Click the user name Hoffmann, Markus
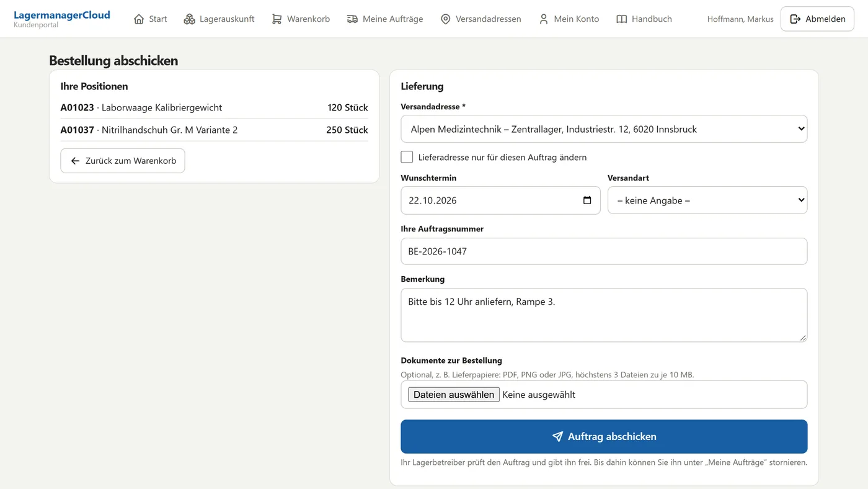The image size is (868, 489). (x=740, y=19)
